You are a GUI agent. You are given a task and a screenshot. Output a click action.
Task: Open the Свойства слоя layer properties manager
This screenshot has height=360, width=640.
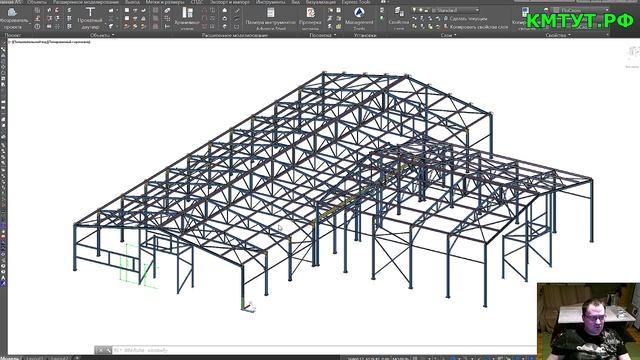tap(398, 18)
